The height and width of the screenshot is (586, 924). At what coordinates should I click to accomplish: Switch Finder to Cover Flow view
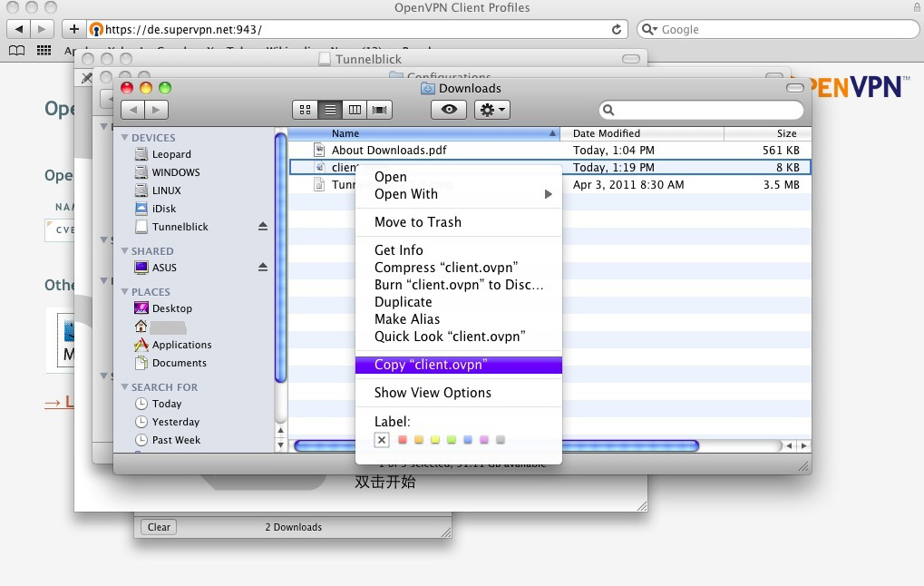pos(380,110)
